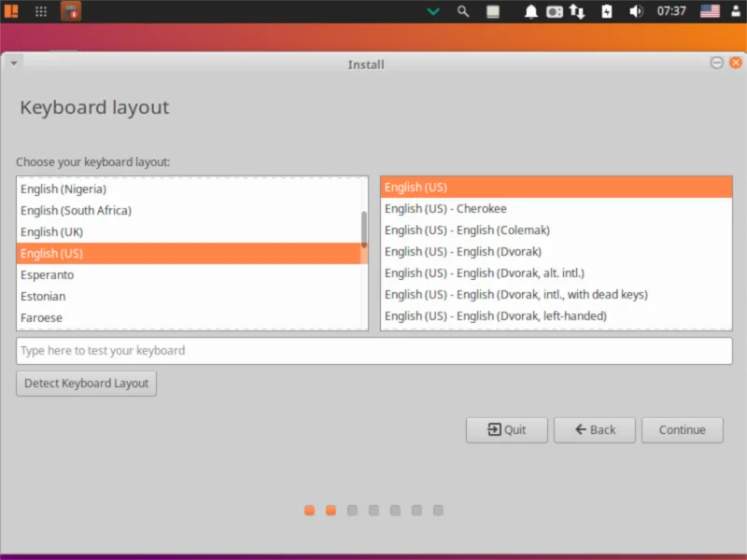Screen dimensions: 747x560
Task: Click the green chevron tray indicator
Action: [433, 11]
